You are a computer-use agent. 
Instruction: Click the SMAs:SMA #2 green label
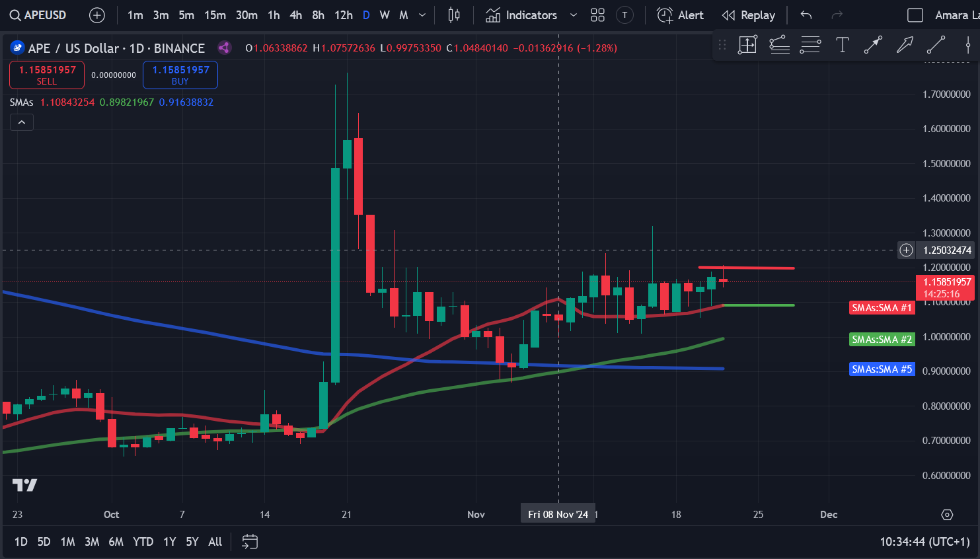point(882,340)
